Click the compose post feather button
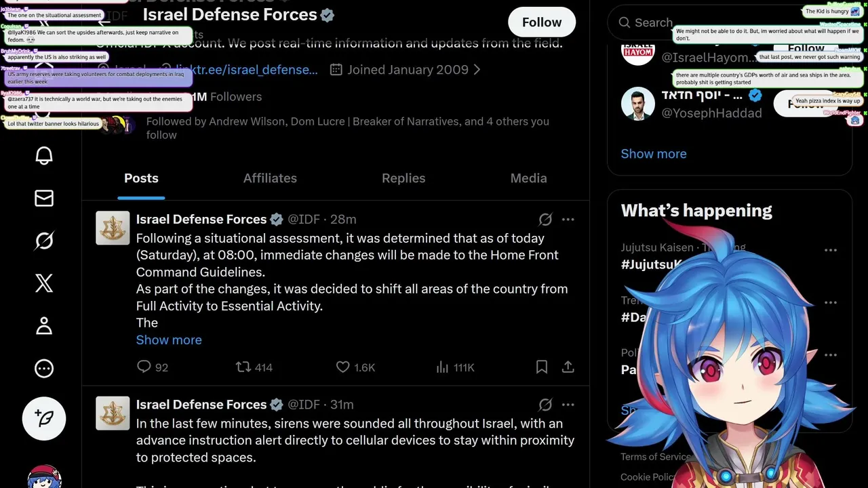This screenshot has height=488, width=868. click(44, 419)
